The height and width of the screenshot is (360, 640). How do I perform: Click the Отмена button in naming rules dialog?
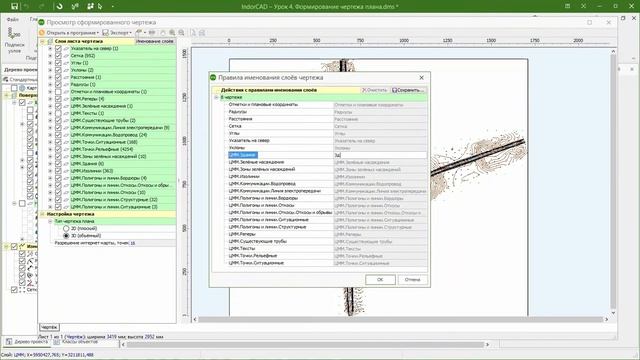(x=412, y=280)
